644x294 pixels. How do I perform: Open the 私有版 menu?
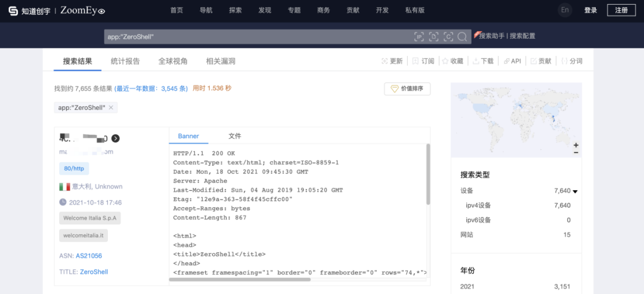coord(415,11)
